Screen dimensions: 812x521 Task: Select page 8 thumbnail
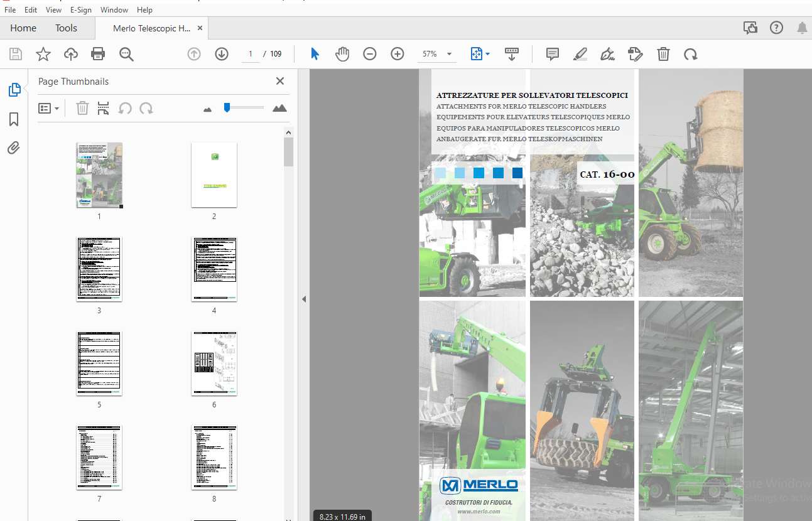(214, 458)
